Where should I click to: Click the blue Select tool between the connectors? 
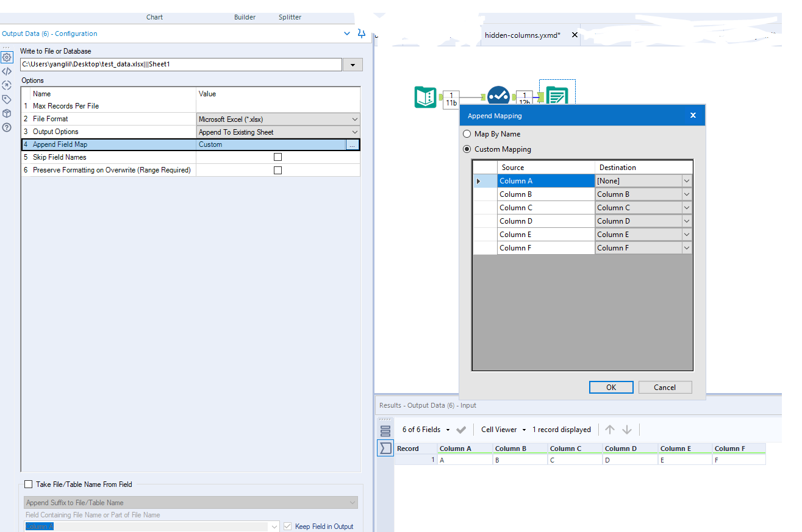tap(498, 96)
